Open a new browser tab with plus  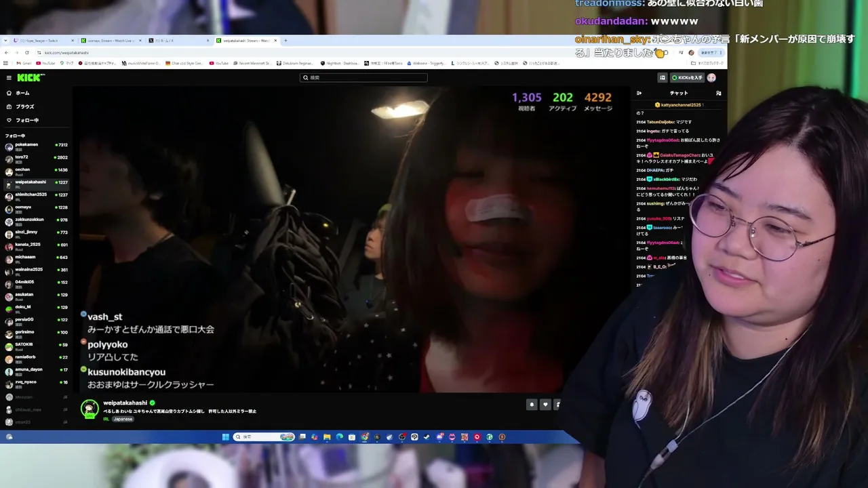[285, 41]
